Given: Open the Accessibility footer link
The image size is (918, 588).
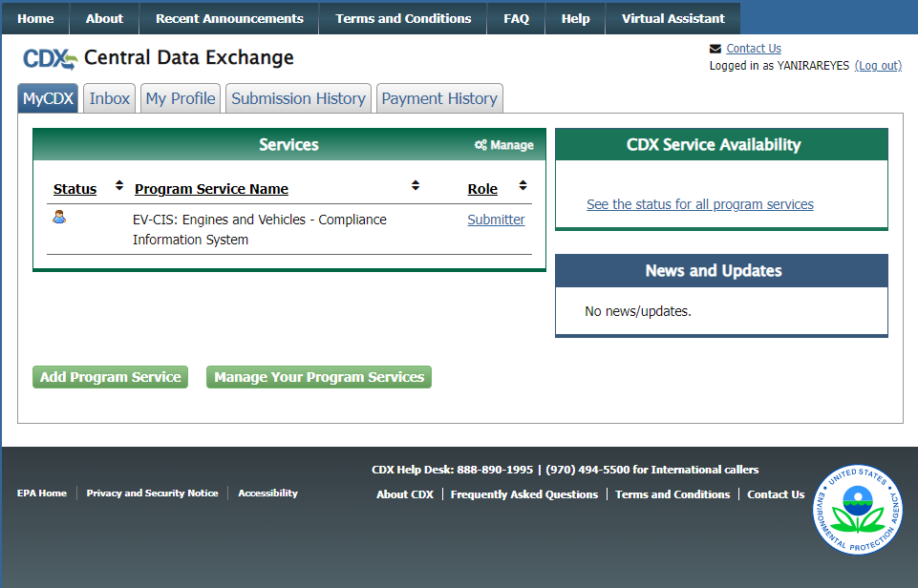Looking at the screenshot, I should (x=268, y=493).
